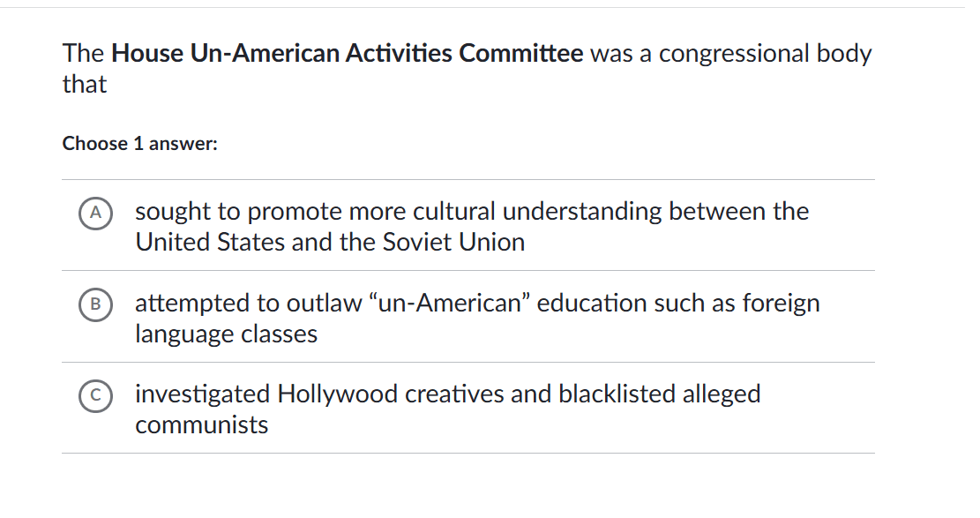Click "investigated Hollywood" in option C
Viewport: 980px width, 518px height.
tap(266, 394)
